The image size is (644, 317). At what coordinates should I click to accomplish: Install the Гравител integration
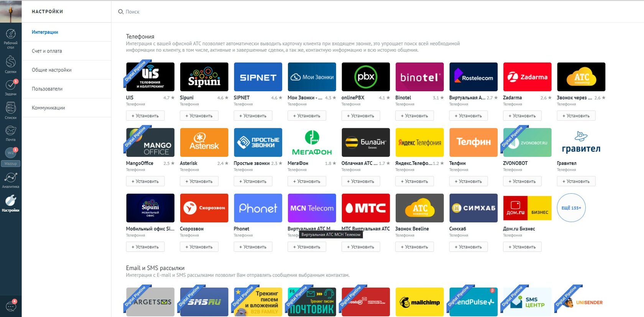pyautogui.click(x=576, y=181)
